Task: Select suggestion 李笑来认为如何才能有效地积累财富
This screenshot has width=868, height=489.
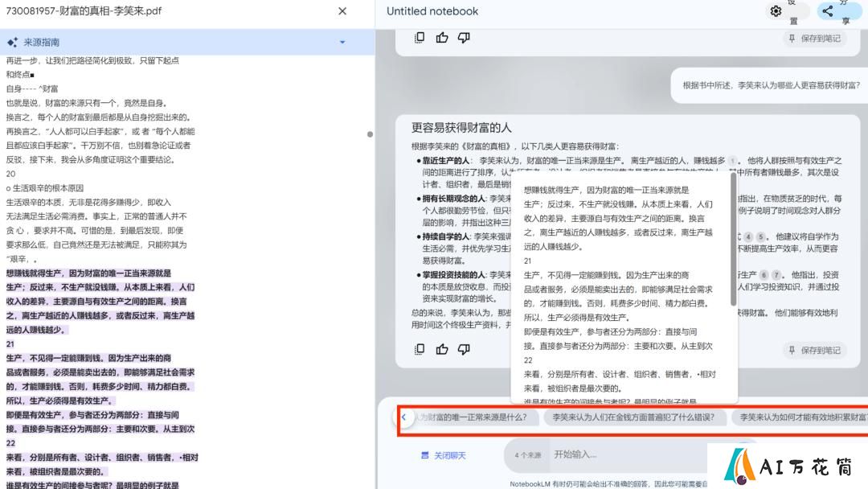Action: point(800,417)
